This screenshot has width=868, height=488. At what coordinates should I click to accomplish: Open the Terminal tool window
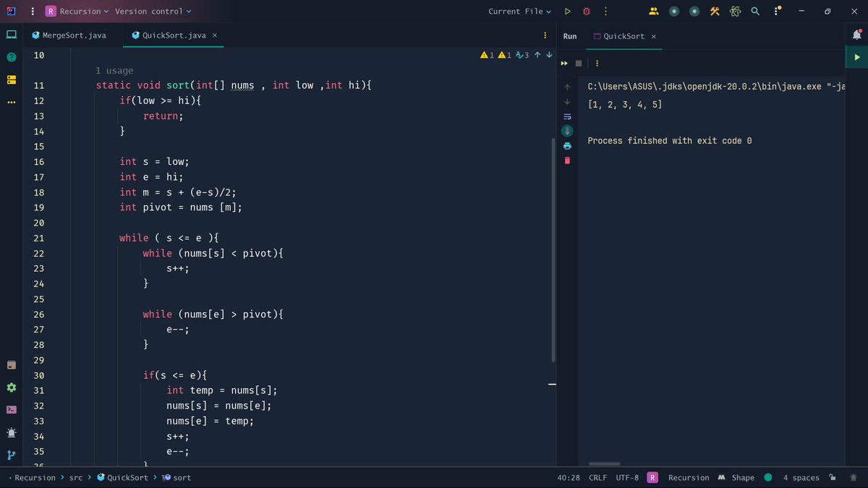11,410
